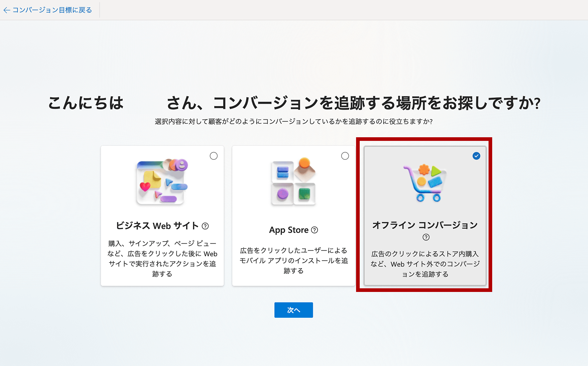Viewport: 588px width, 366px height.
Task: Click the App Store grid illustration icon
Action: pyautogui.click(x=294, y=182)
